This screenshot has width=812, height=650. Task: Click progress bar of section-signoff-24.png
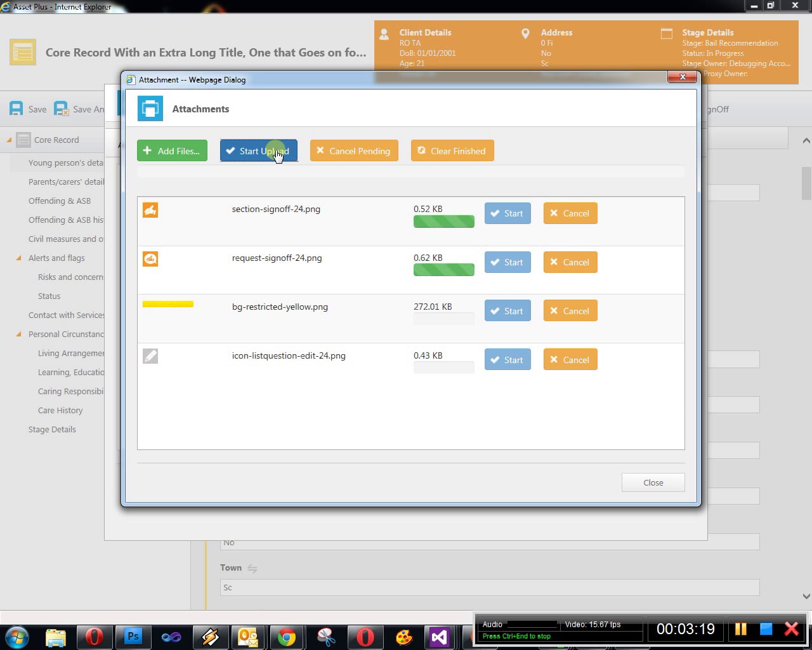[x=444, y=222]
